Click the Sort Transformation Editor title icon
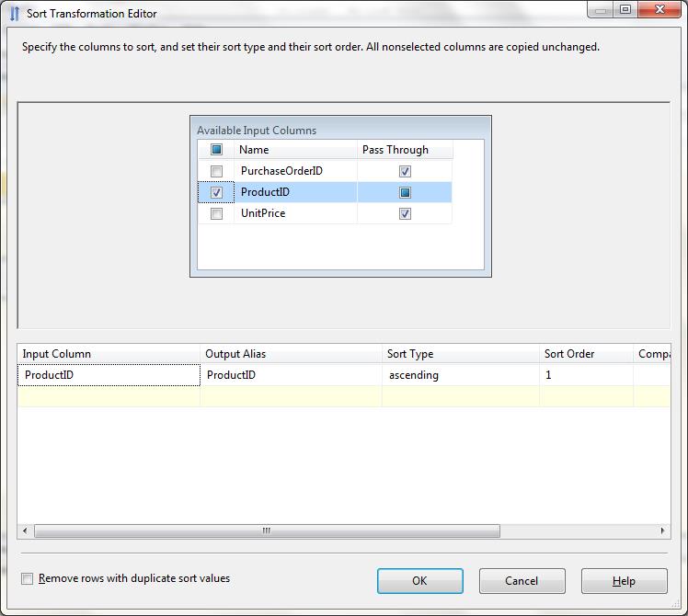The image size is (688, 616). [x=14, y=13]
